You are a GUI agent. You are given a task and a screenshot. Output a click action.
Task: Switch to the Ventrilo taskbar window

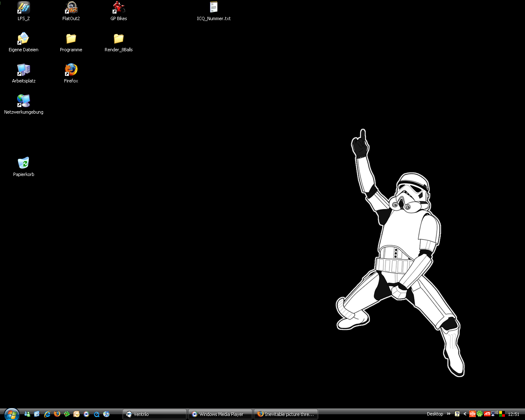click(155, 414)
